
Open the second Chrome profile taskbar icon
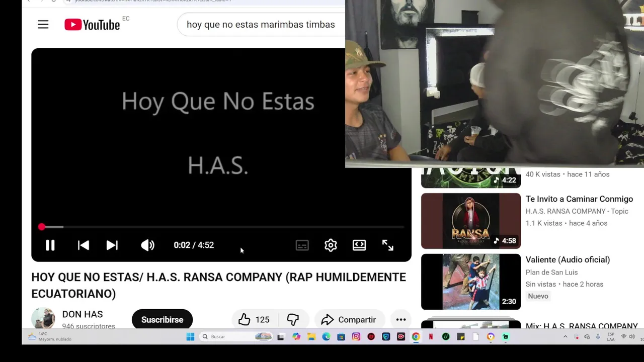pyautogui.click(x=491, y=337)
